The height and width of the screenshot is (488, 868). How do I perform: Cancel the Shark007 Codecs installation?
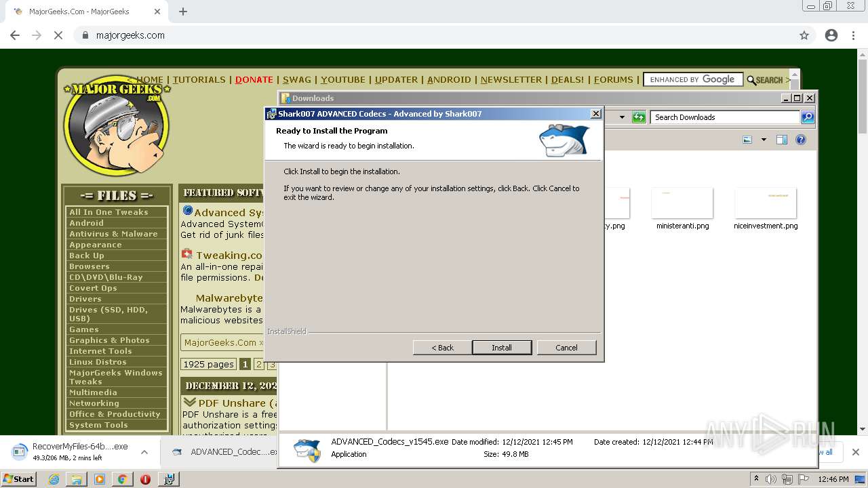click(566, 347)
